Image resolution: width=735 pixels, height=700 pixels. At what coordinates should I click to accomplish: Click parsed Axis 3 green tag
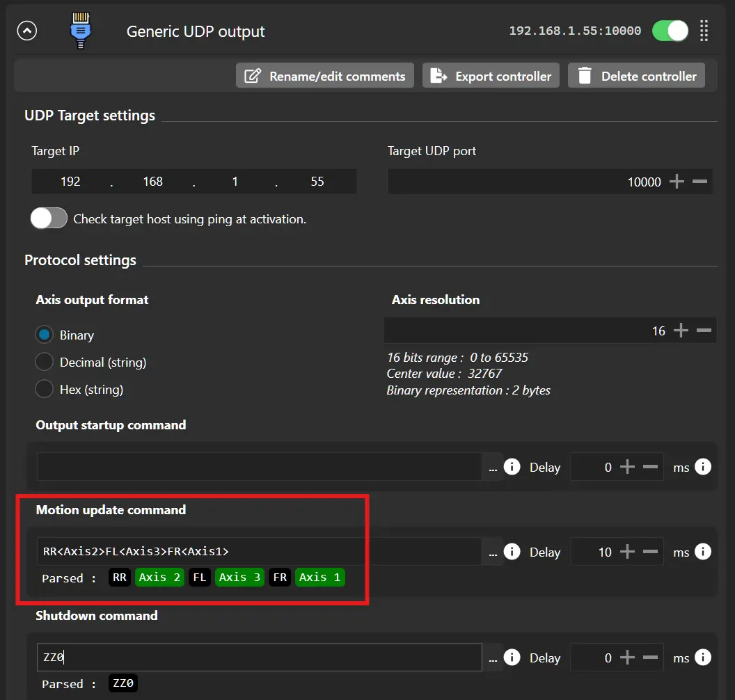click(x=239, y=578)
